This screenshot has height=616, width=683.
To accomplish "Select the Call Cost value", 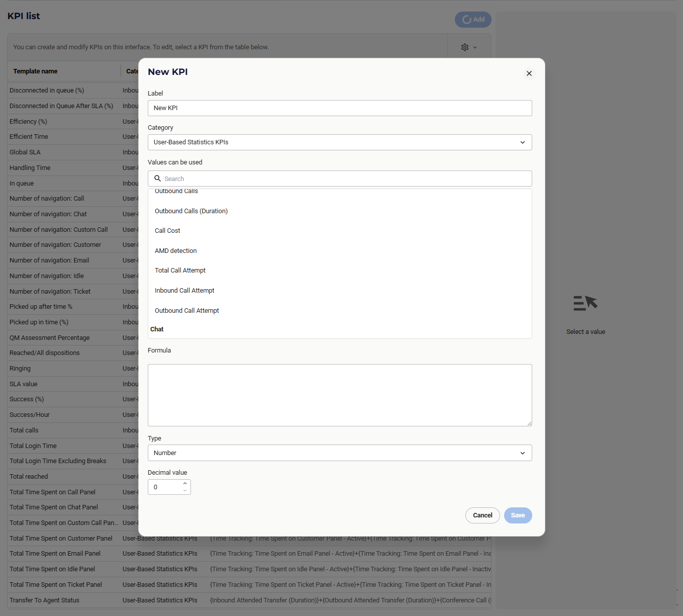I will point(167,231).
